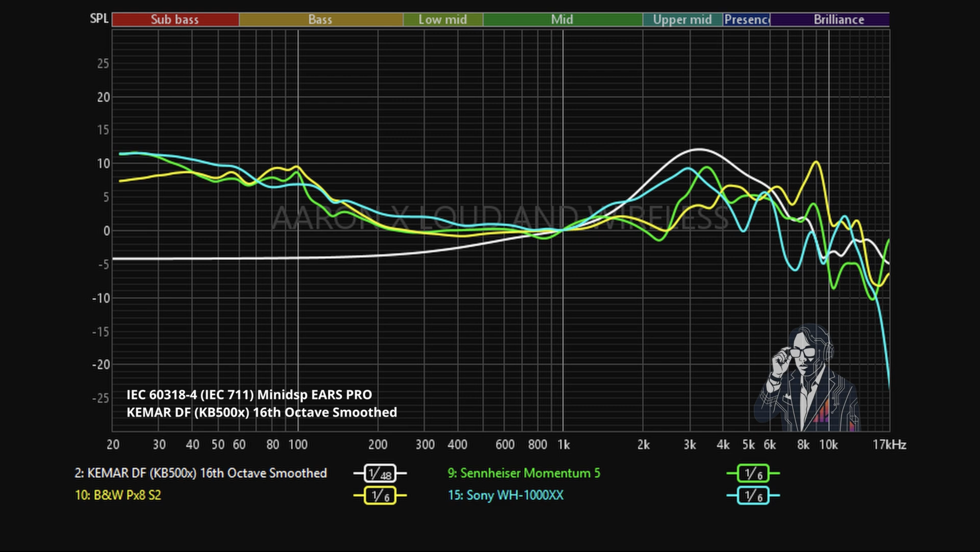
Task: Click the 10 dB mark on SPL axis
Action: click(103, 164)
